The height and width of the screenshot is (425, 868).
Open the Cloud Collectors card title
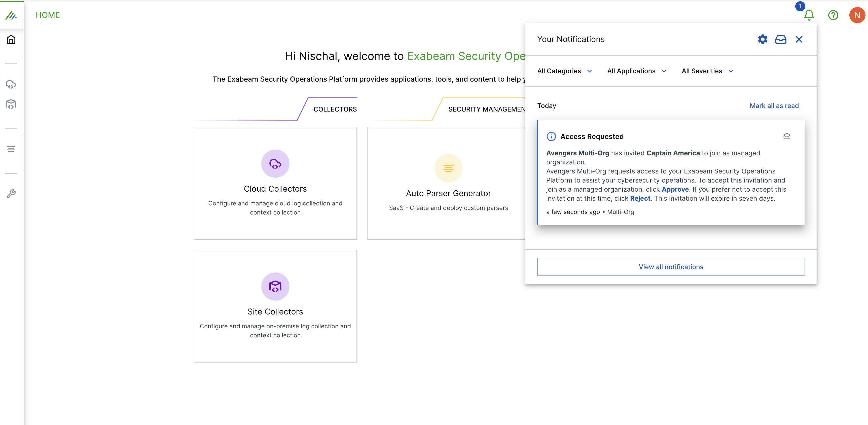click(x=275, y=189)
